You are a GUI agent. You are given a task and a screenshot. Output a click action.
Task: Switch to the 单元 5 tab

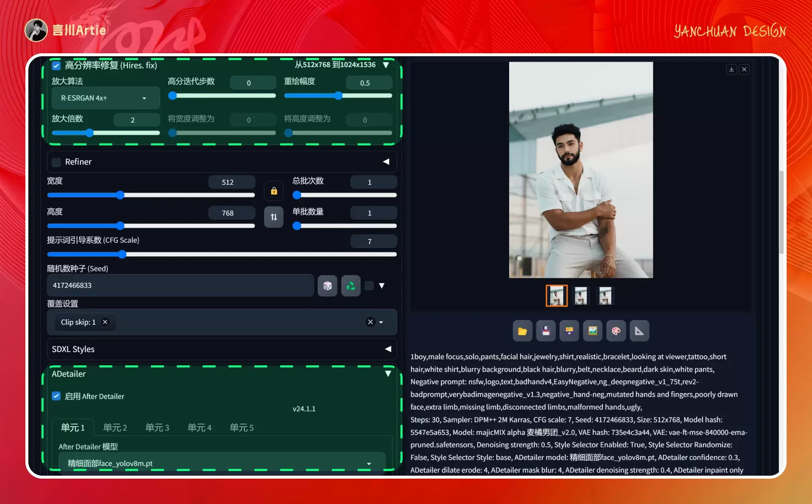[x=242, y=428]
